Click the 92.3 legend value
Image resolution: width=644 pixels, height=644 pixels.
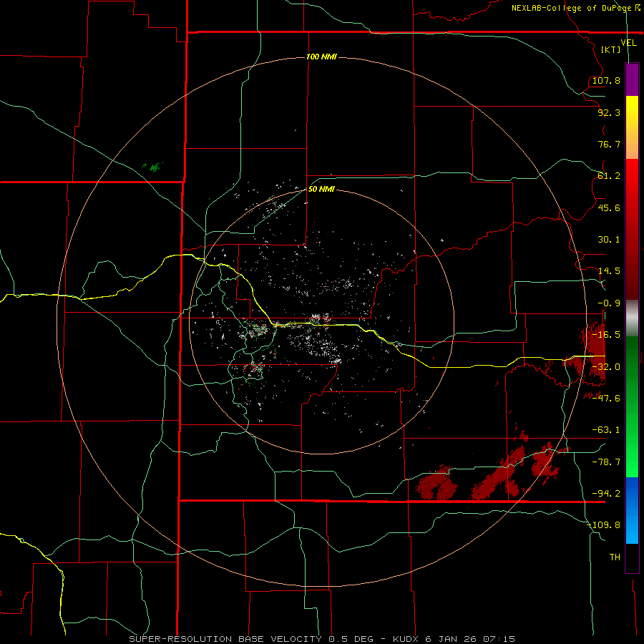(x=609, y=112)
